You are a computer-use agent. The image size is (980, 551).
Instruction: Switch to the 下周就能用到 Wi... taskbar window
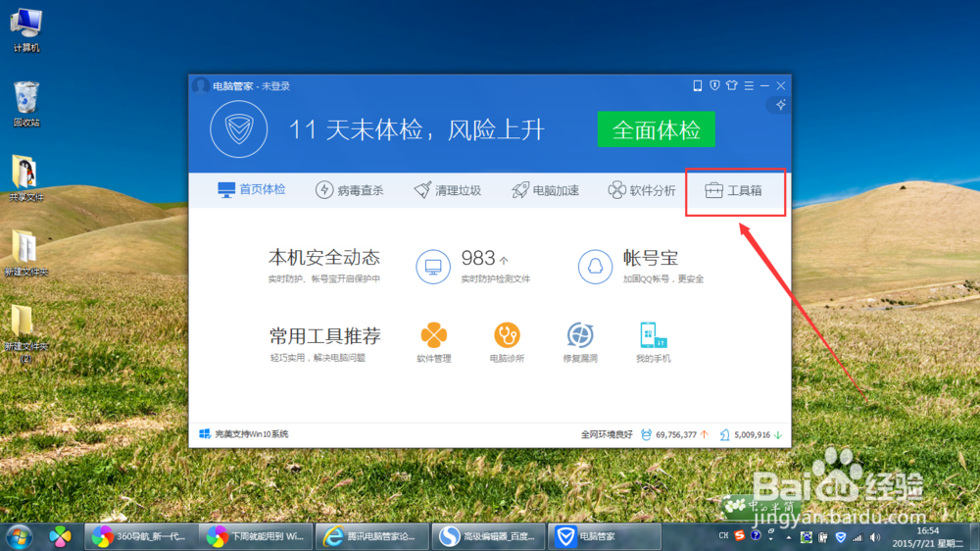(x=256, y=536)
